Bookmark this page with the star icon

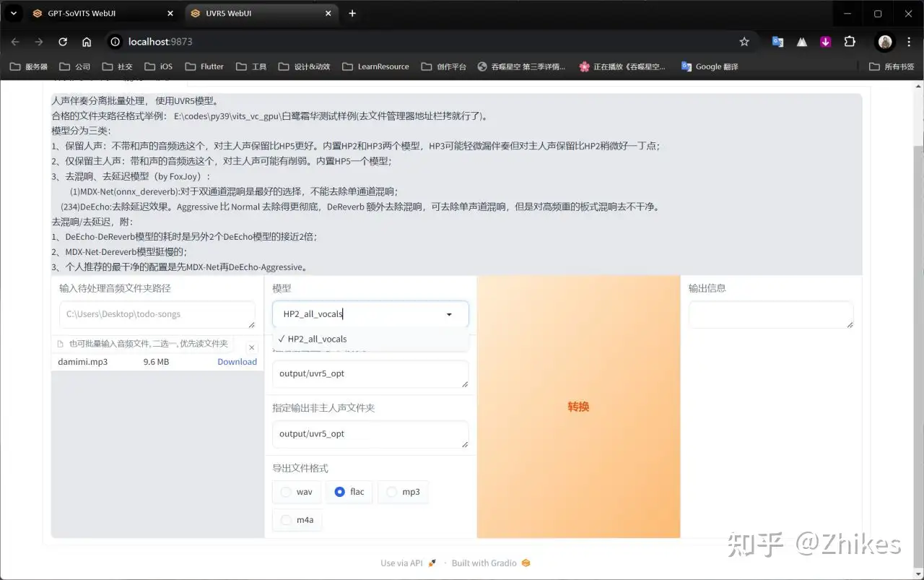[744, 42]
